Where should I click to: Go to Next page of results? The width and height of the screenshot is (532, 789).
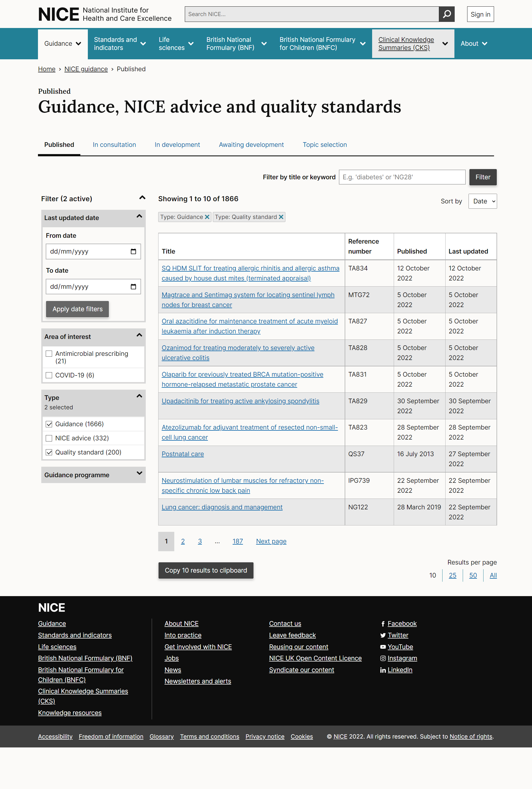tap(271, 541)
